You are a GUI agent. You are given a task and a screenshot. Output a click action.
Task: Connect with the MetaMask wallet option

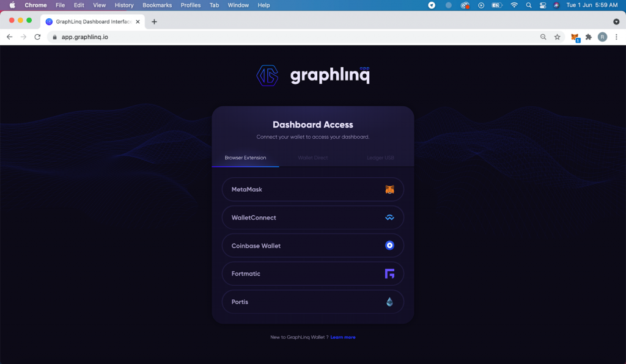(x=312, y=189)
